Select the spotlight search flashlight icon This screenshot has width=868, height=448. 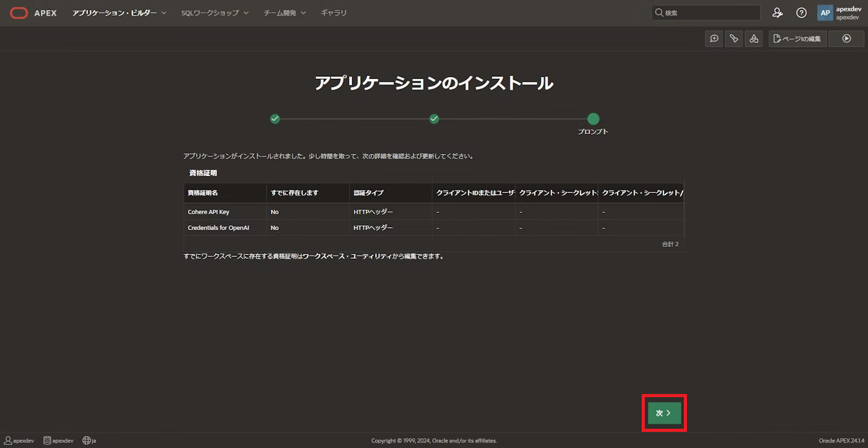coord(733,38)
